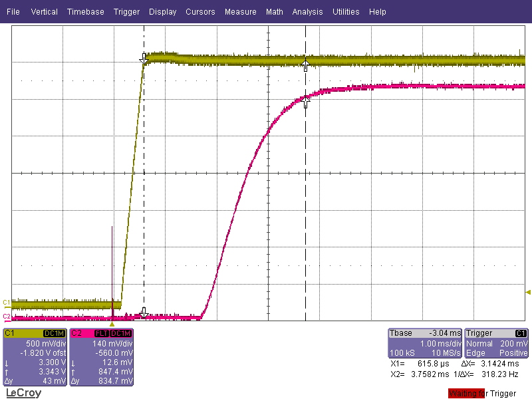Click the ΔX= 3.1424 ms readout
The image size is (532, 399).
point(490,364)
